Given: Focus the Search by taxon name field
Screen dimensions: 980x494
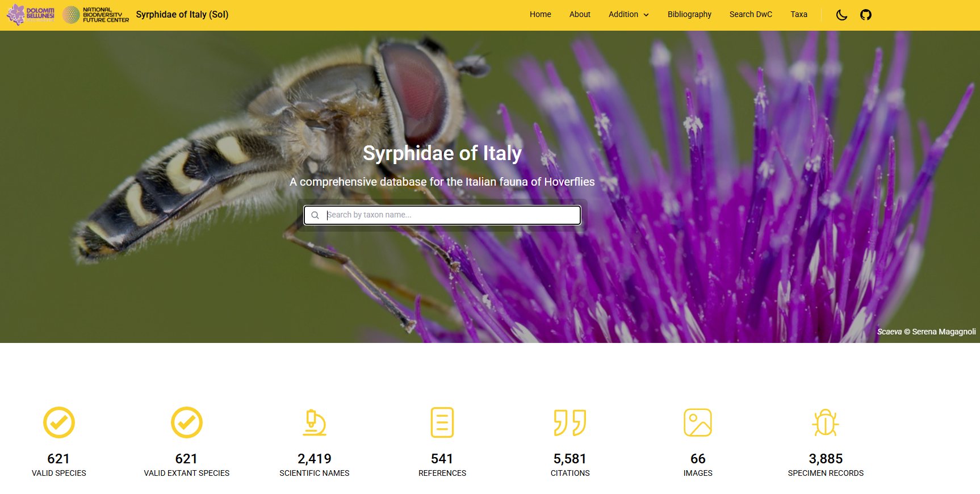Looking at the screenshot, I should pos(442,215).
